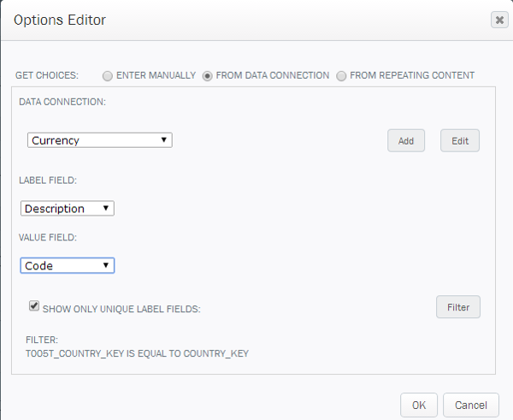Screen dimensions: 513x420
Task: Open the Code value field dropdown
Action: (x=68, y=265)
